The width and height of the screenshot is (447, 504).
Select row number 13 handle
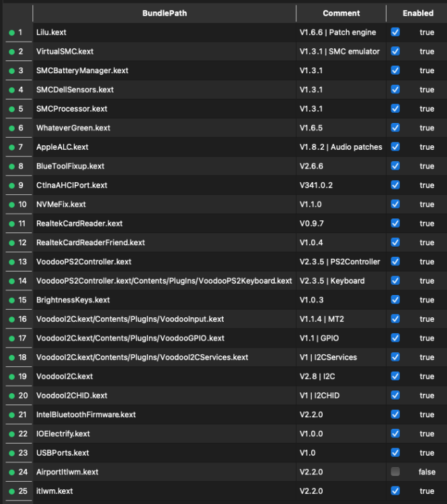point(19,261)
